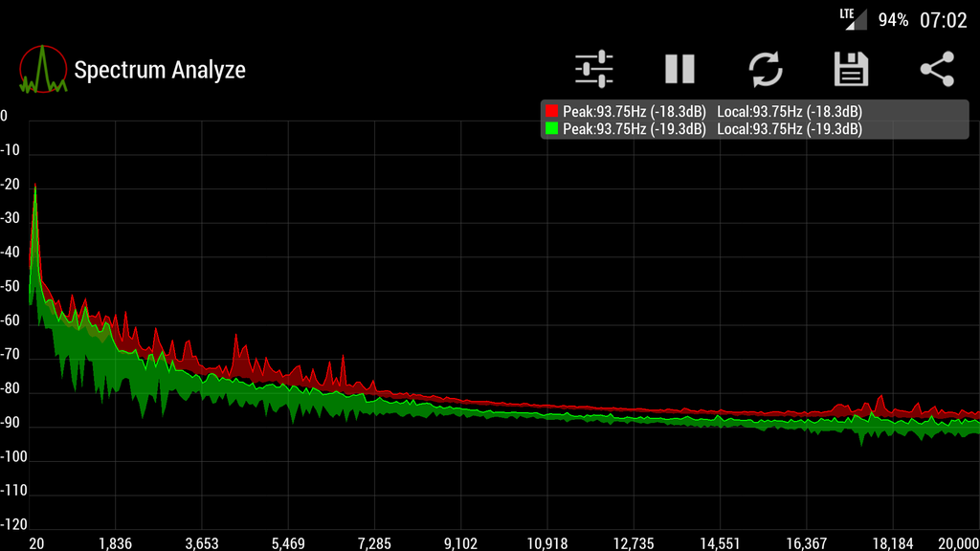Viewport: 980px width, 551px height.
Task: Tap the -120 dB axis label
Action: [13, 525]
